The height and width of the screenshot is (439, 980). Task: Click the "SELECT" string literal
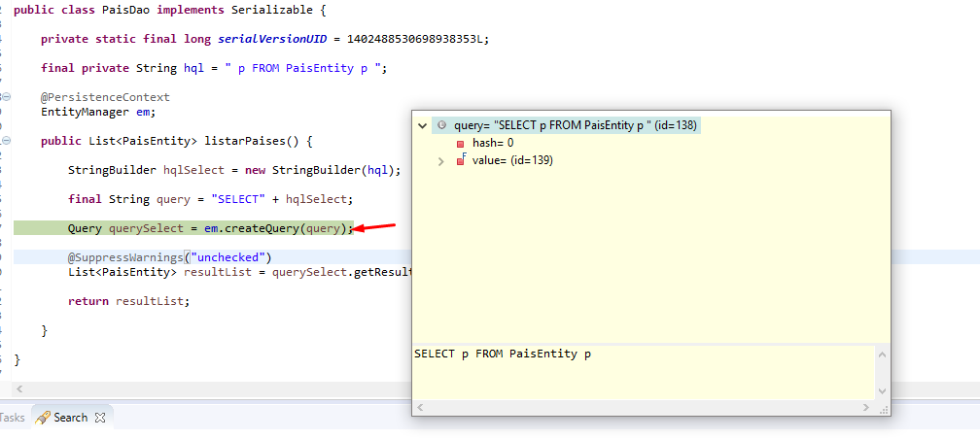click(238, 199)
